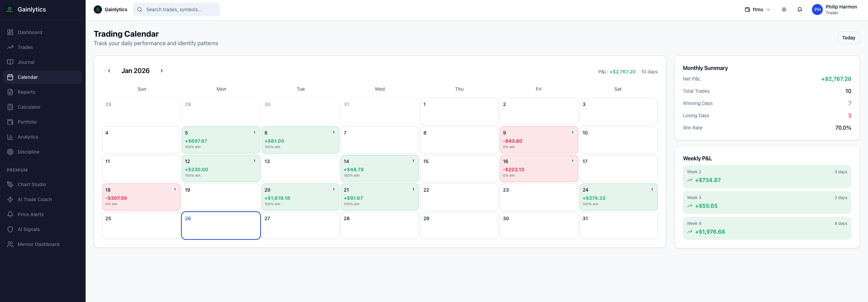Click the search trades input field
The height and width of the screenshot is (302, 868).
coord(176,10)
